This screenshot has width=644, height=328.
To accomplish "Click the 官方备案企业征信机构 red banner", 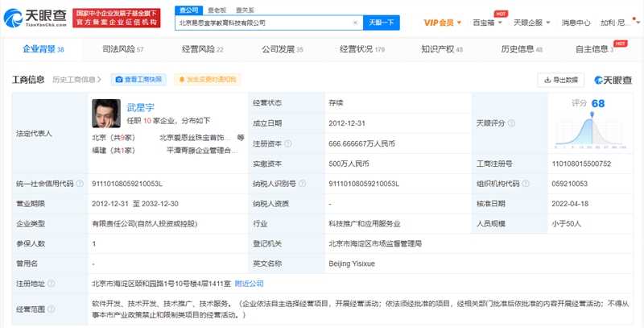I will coord(117,18).
